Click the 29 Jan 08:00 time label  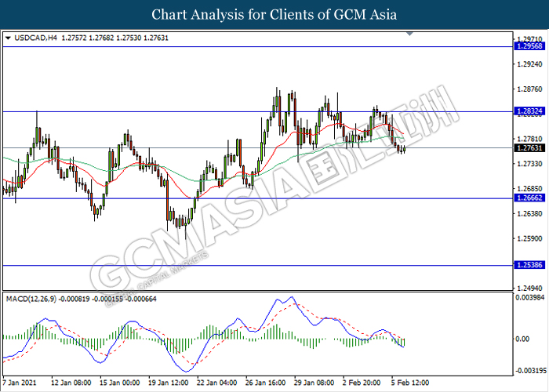(x=314, y=383)
